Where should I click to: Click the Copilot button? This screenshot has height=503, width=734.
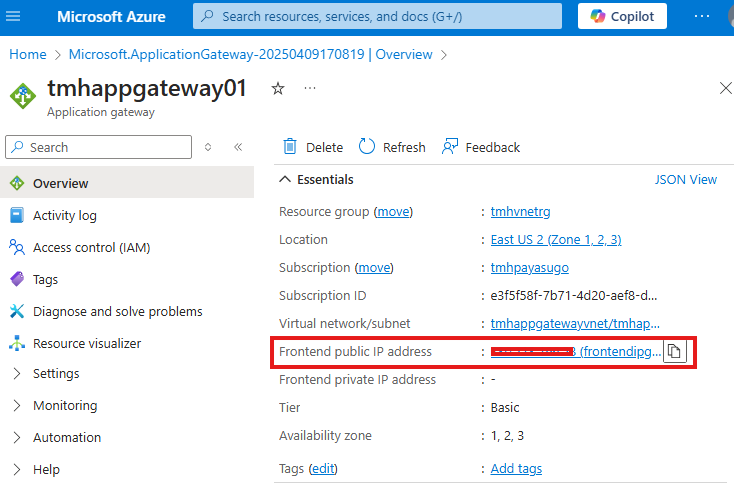click(622, 16)
